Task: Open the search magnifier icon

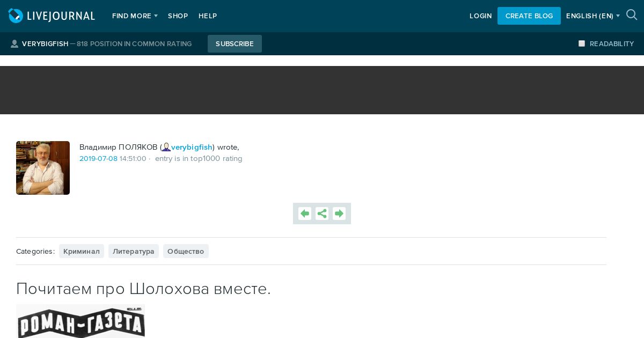Action: coord(632,15)
